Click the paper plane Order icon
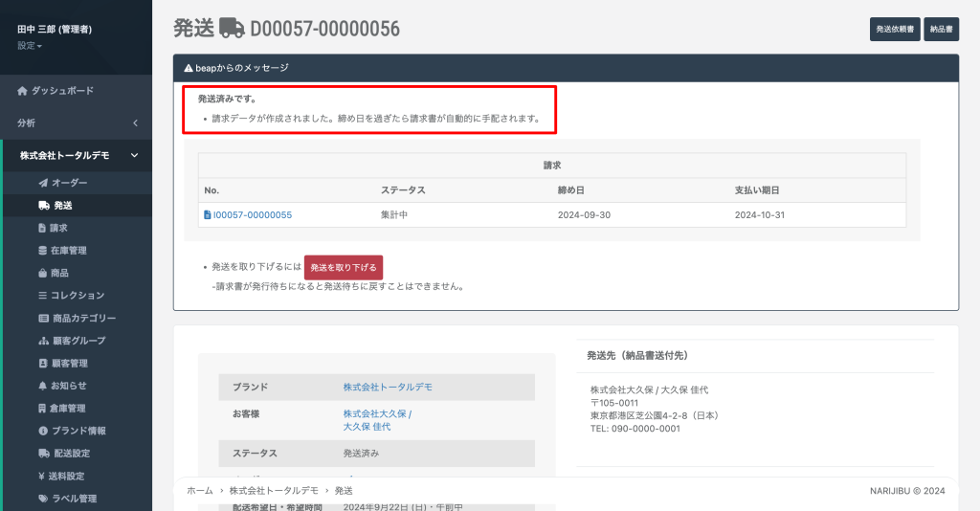 click(43, 183)
